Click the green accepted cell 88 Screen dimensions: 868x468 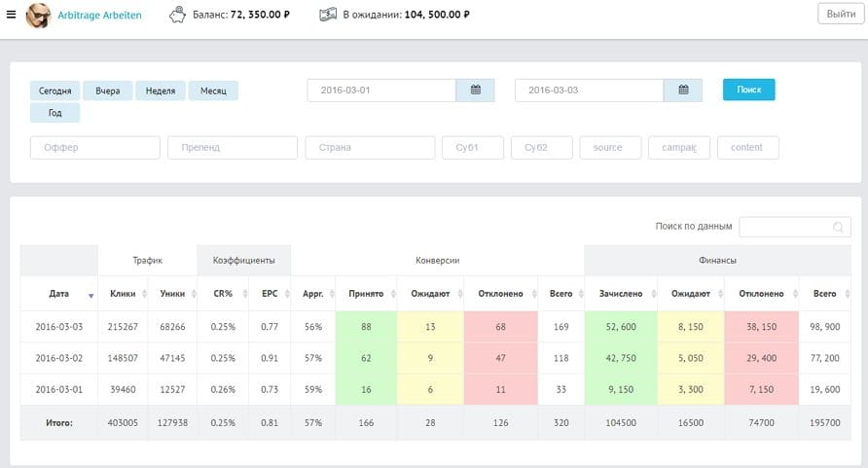[x=366, y=327]
